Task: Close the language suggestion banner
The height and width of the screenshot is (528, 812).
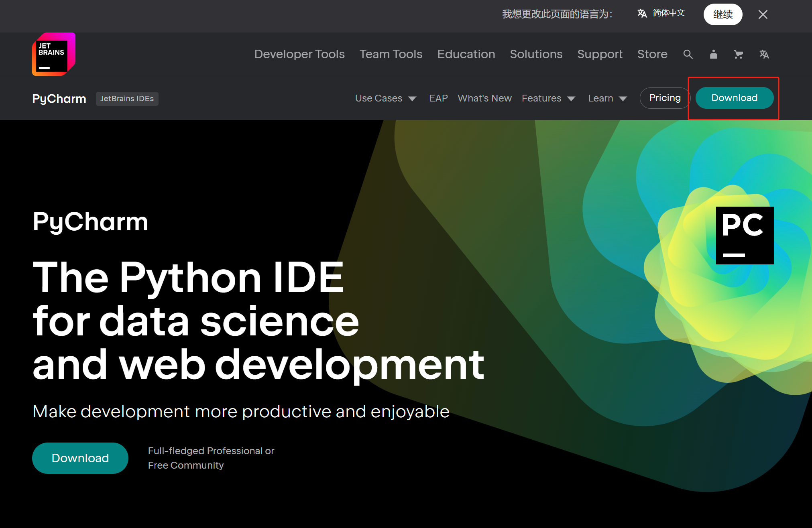Action: tap(763, 14)
